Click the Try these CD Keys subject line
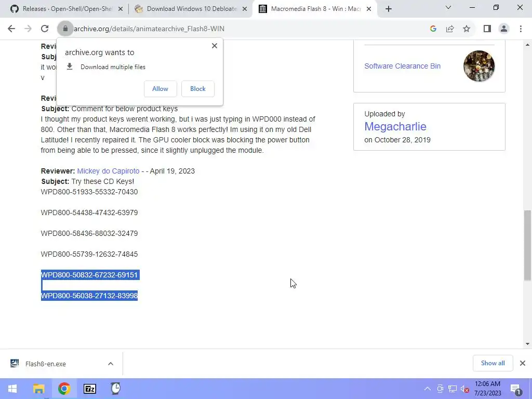 click(x=88, y=181)
